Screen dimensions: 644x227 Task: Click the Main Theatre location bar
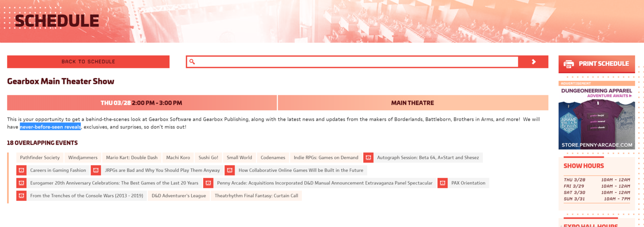pyautogui.click(x=413, y=103)
